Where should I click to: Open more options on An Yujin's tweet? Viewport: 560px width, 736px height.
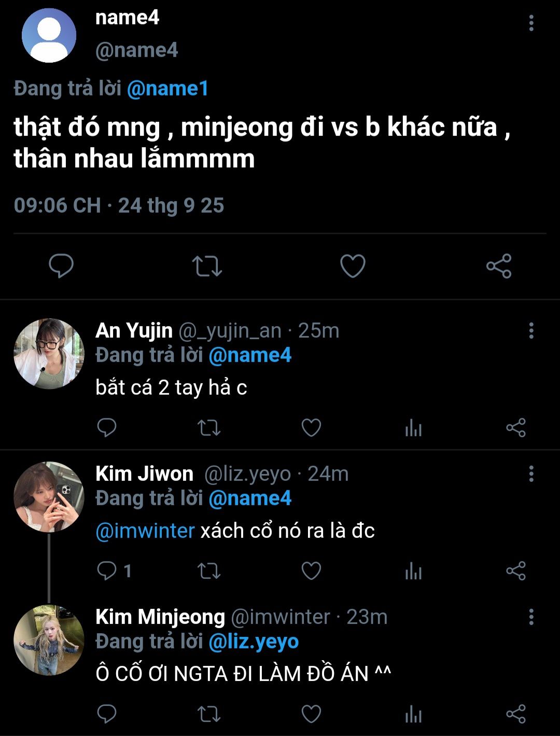[x=531, y=331]
